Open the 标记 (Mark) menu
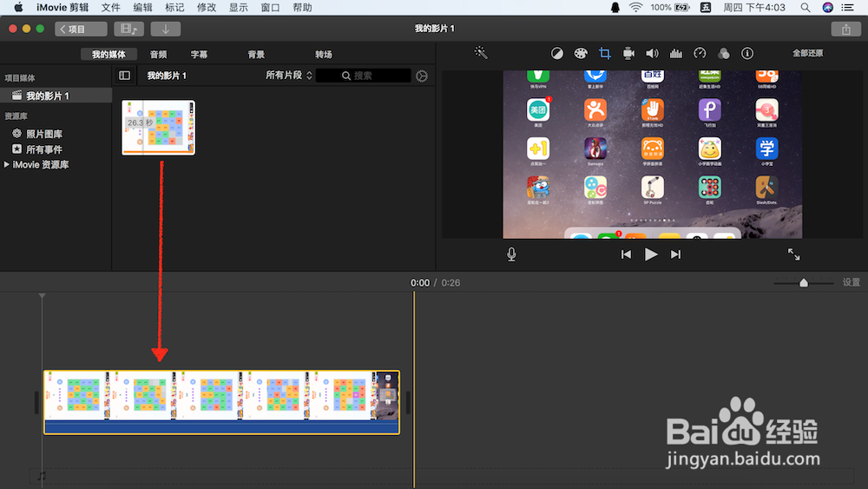The image size is (868, 489). click(x=174, y=7)
